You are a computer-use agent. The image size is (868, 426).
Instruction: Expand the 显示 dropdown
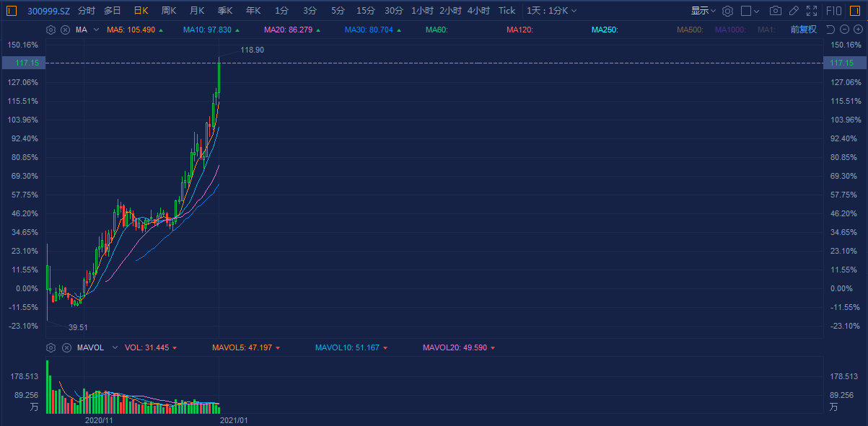(x=703, y=11)
